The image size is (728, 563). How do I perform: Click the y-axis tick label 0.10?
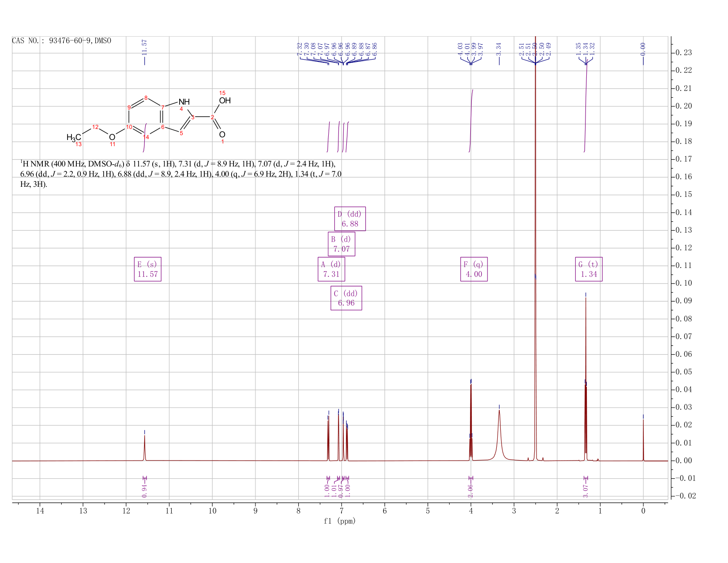point(683,283)
